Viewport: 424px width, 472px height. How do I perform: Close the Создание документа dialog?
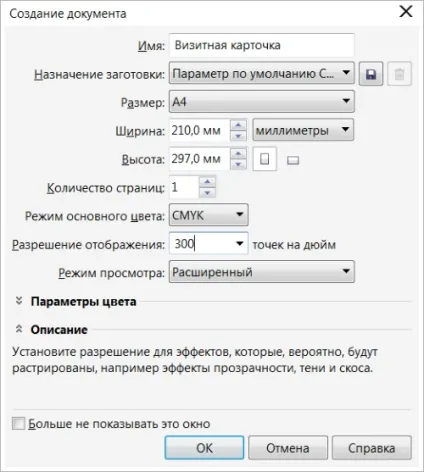pyautogui.click(x=406, y=12)
